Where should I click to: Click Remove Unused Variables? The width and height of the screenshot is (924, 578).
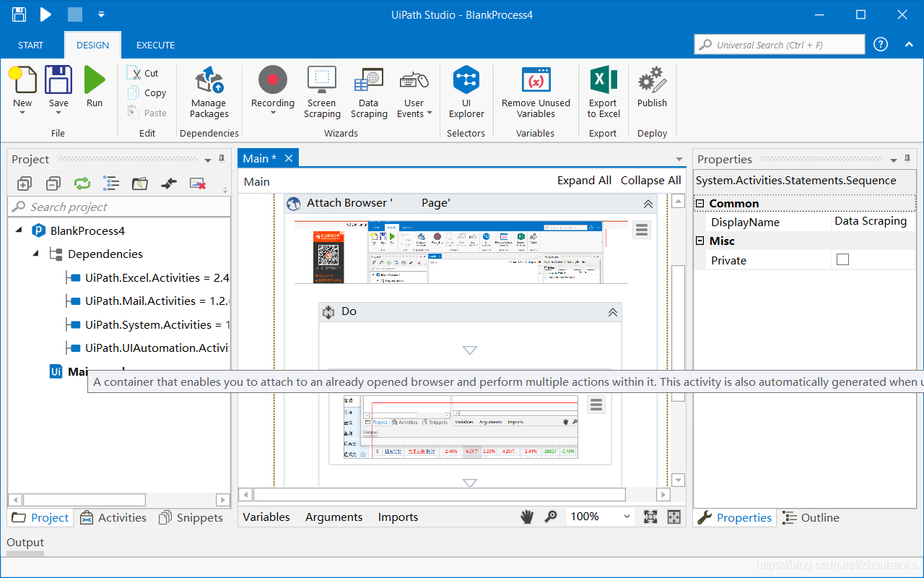coord(536,92)
